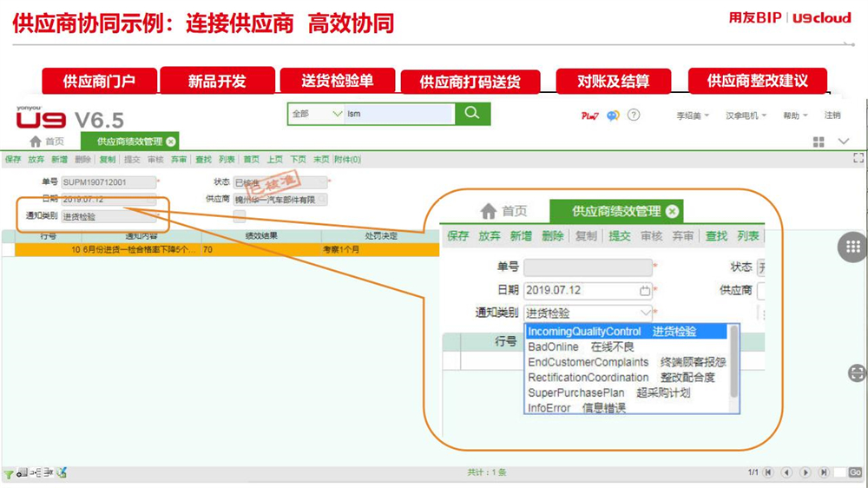Click the Go button in pagination
This screenshot has width=868, height=488.
pos(855,472)
